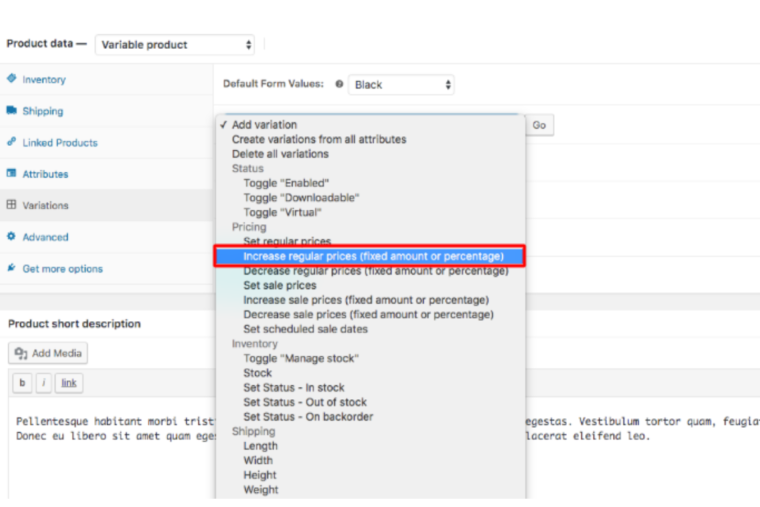Select Create variations from all attributes
The image size is (760, 507).
click(x=370, y=139)
